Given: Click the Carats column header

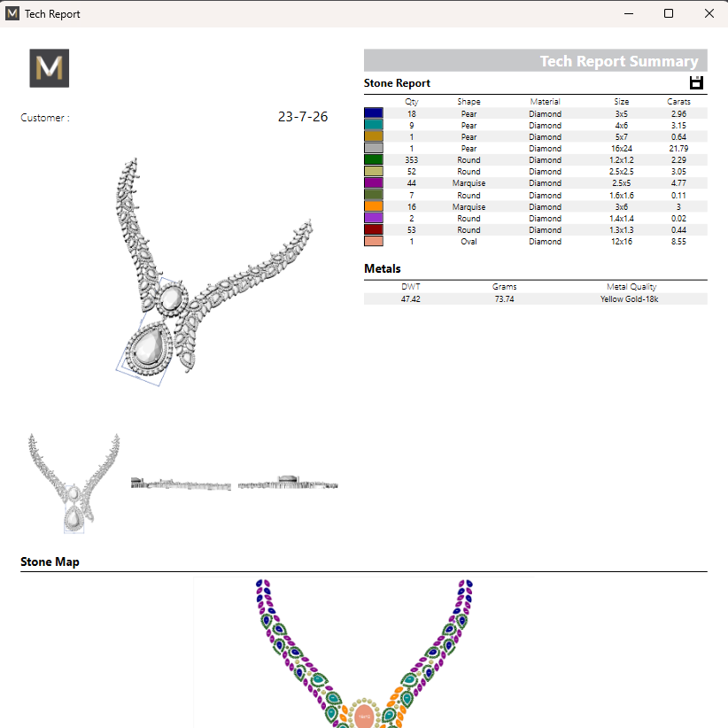Looking at the screenshot, I should pyautogui.click(x=678, y=102).
